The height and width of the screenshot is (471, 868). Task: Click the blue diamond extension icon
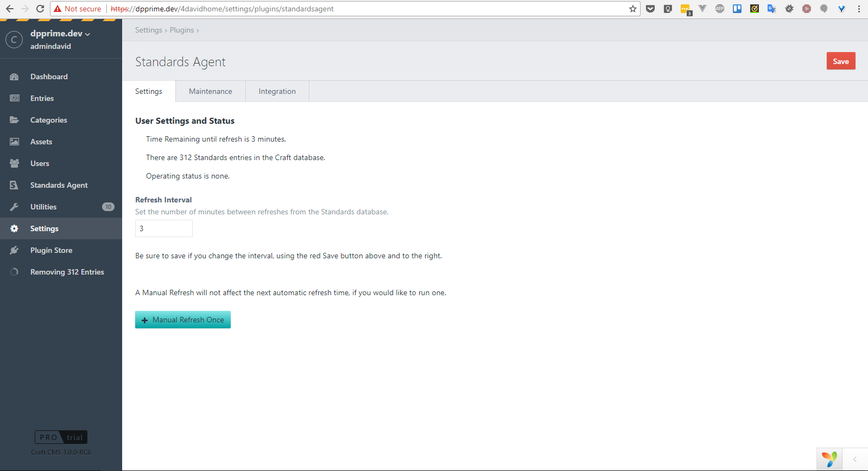tap(841, 9)
